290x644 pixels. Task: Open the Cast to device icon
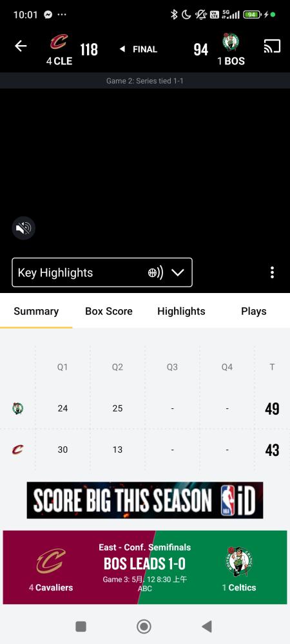[272, 46]
